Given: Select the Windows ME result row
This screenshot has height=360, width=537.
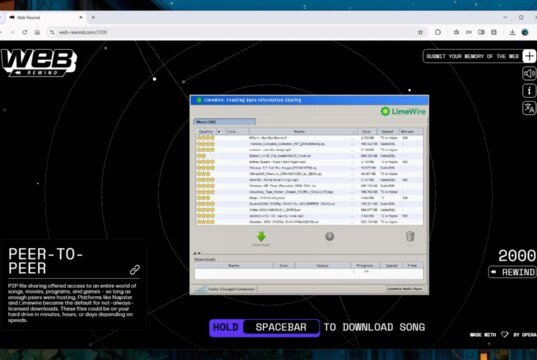Looking at the screenshot, I should pyautogui.click(x=309, y=186).
